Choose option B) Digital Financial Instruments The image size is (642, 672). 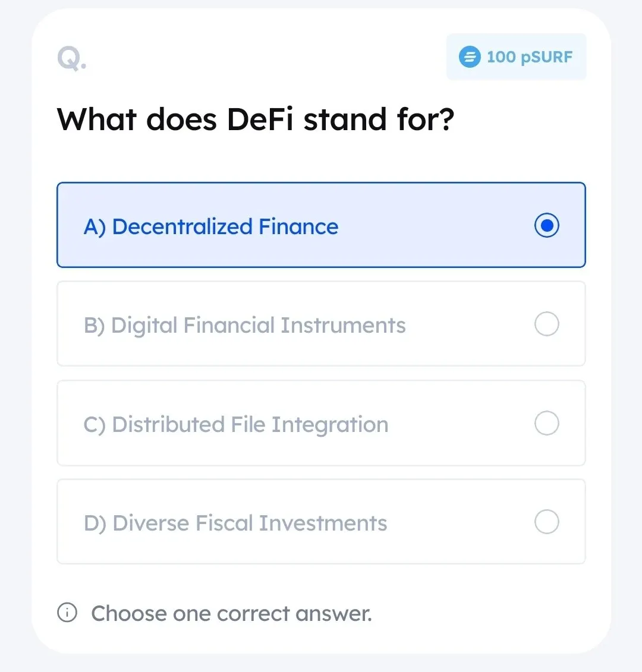321,324
